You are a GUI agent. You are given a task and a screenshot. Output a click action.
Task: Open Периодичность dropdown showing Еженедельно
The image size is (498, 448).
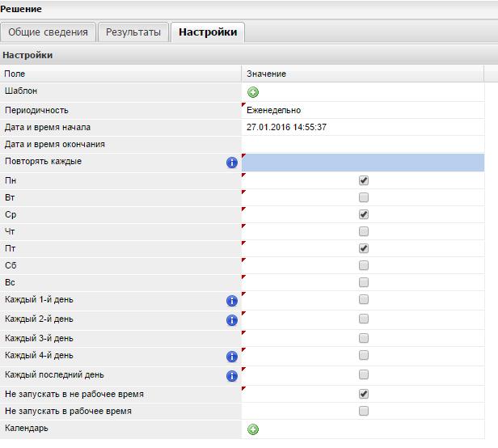(x=362, y=110)
